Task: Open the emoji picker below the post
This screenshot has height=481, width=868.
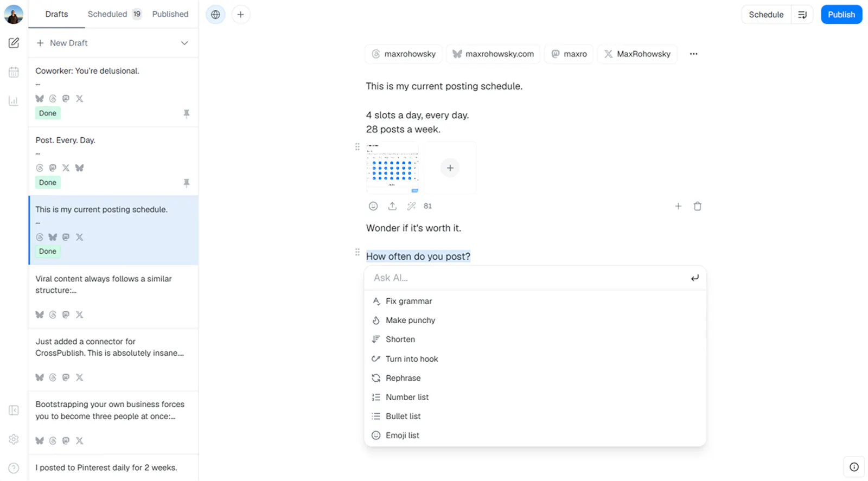Action: click(x=373, y=206)
